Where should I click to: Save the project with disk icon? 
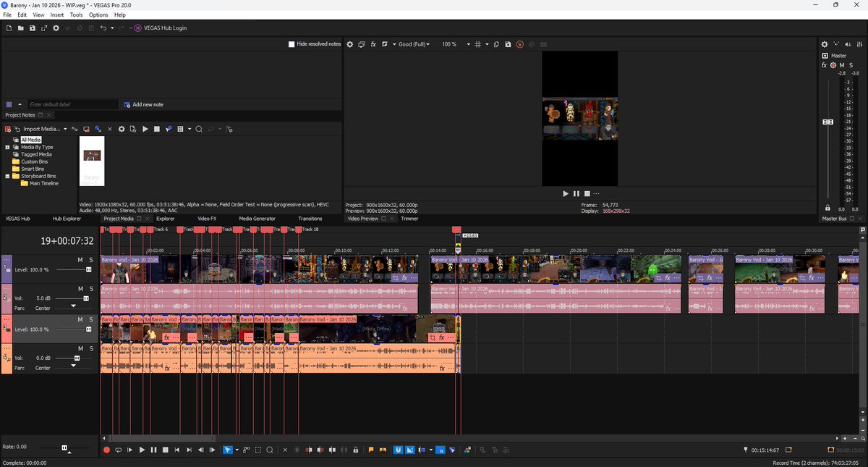[x=33, y=28]
